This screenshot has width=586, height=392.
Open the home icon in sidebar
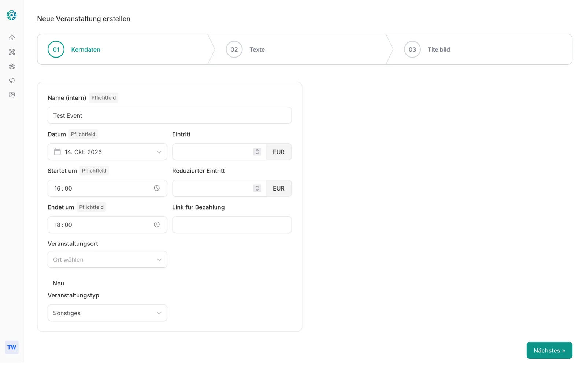(12, 37)
